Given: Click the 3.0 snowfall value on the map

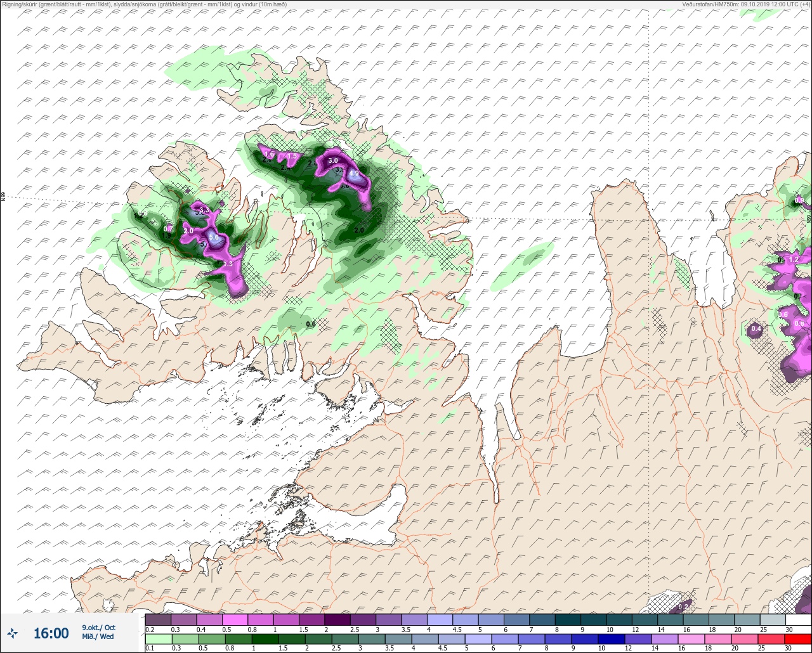Looking at the screenshot, I should (x=332, y=161).
